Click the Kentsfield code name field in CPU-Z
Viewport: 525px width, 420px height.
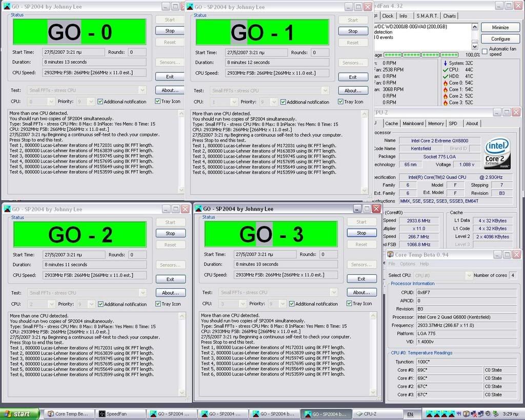point(420,148)
